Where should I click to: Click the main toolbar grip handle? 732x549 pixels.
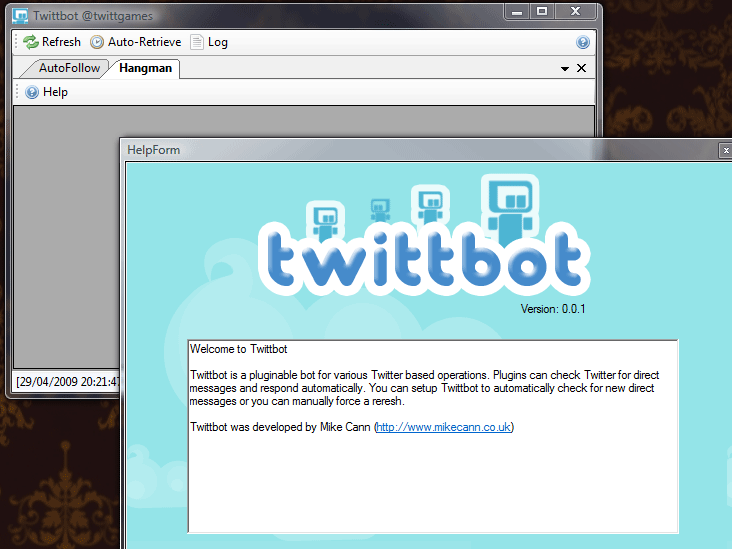click(x=17, y=42)
